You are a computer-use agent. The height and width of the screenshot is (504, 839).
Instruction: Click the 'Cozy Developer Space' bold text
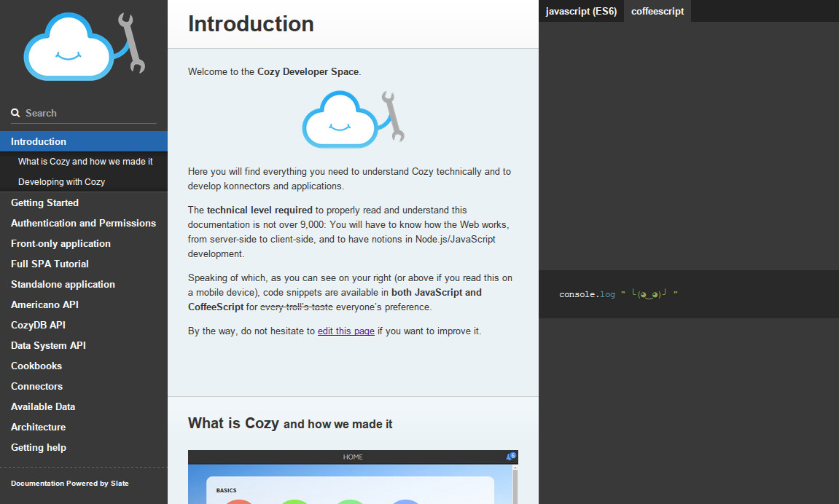(x=308, y=71)
